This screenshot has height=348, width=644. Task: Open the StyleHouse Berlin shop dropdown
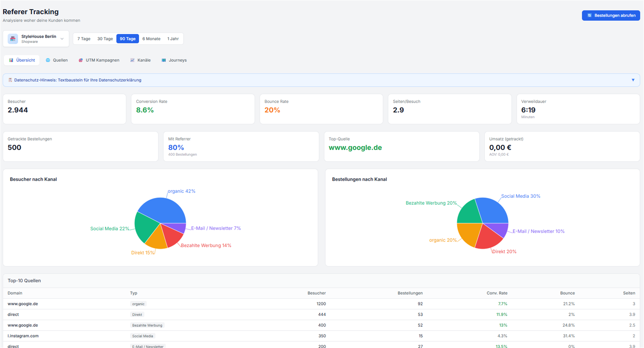(x=62, y=39)
